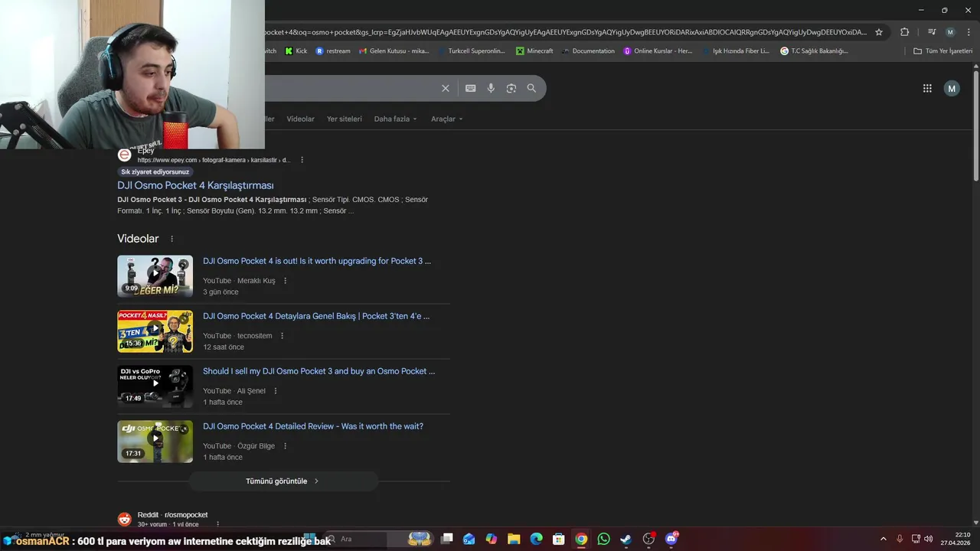Open the Videolar section options menu
980x551 pixels.
coord(171,239)
